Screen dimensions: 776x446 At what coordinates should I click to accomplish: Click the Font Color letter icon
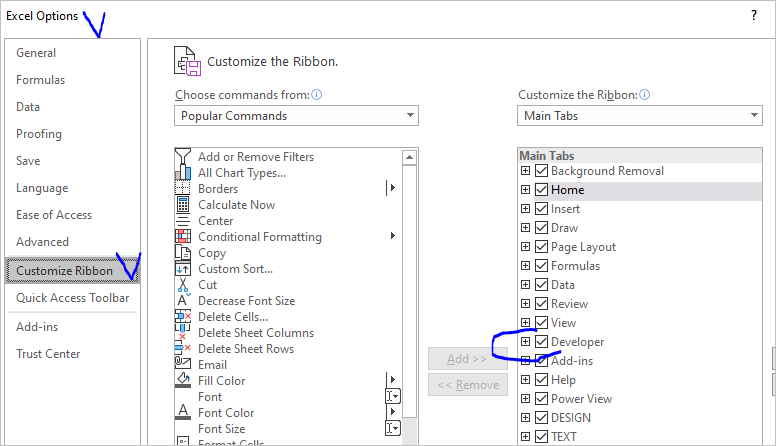pyautogui.click(x=183, y=412)
